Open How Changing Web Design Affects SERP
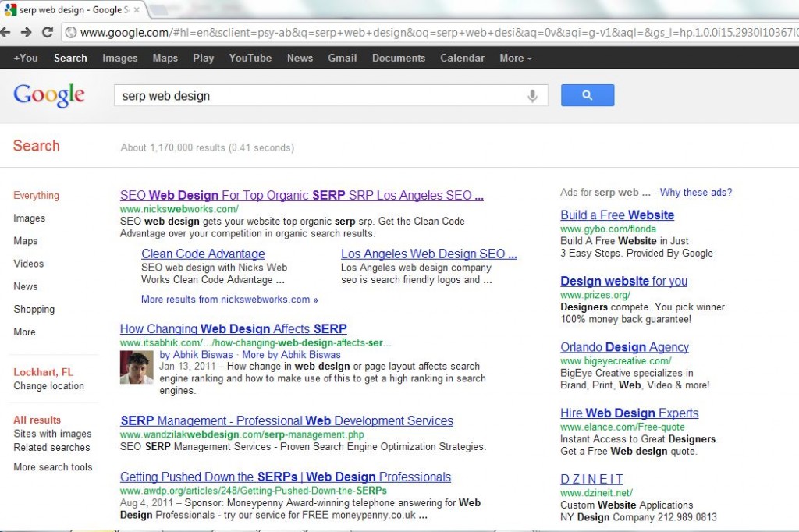The image size is (799, 532). (x=233, y=329)
